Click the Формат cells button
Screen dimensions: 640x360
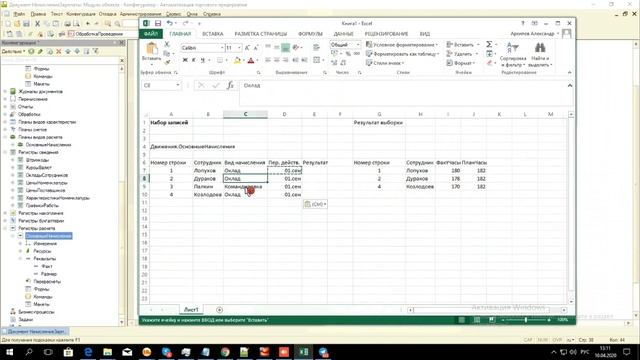461,63
